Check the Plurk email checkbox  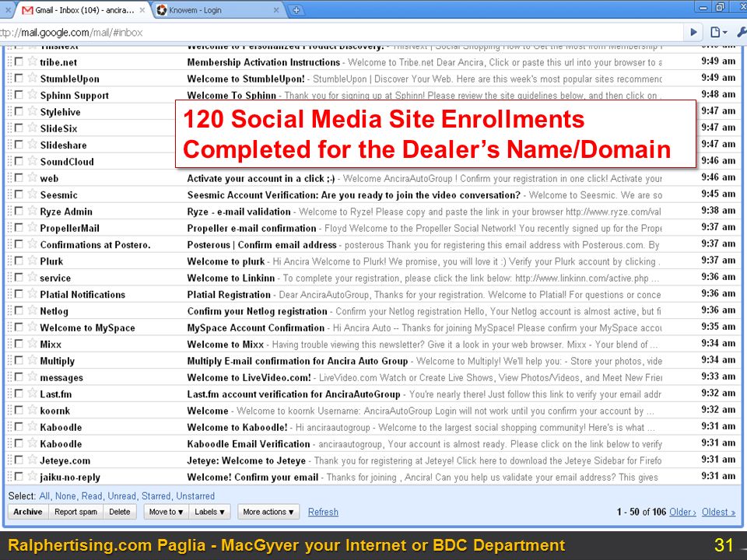(19, 261)
